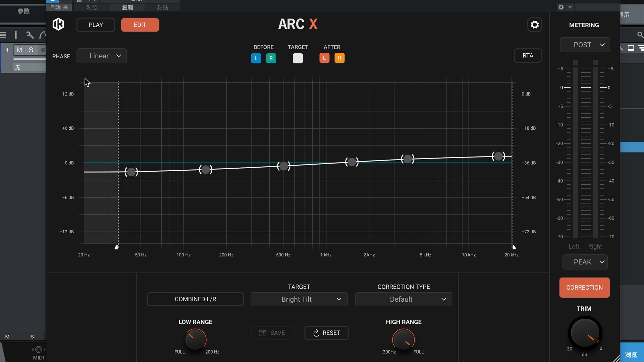Expand the Bright Tilt target dropdown

tap(299, 299)
